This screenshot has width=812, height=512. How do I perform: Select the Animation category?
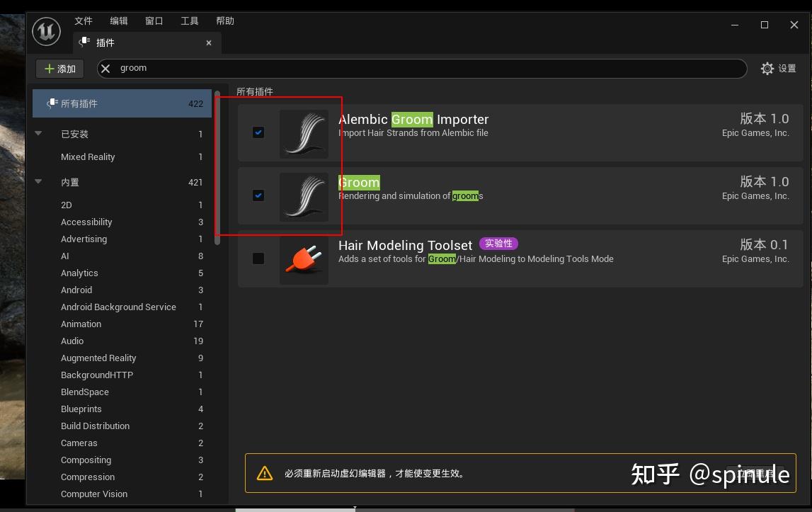coord(122,324)
